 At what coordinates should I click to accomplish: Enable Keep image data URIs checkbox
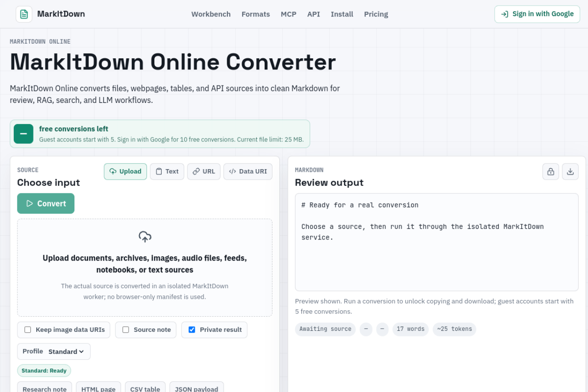click(x=28, y=330)
